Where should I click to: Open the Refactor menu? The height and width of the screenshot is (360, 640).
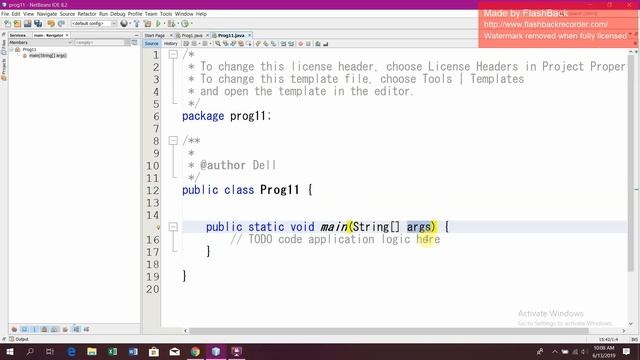click(x=87, y=14)
